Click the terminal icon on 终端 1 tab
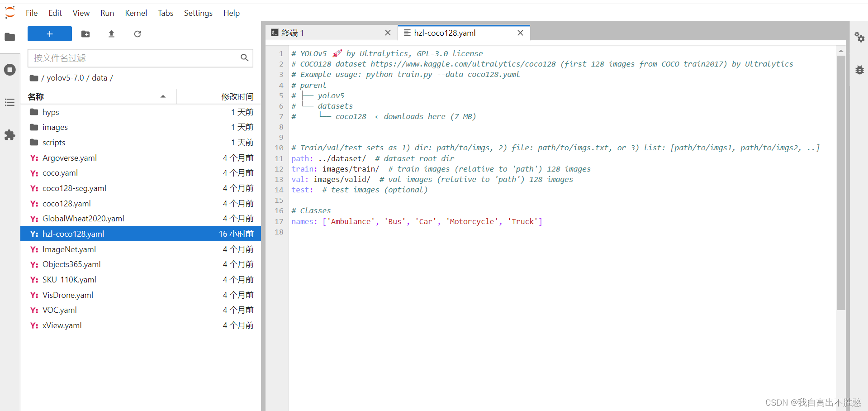This screenshot has width=868, height=411. (275, 33)
